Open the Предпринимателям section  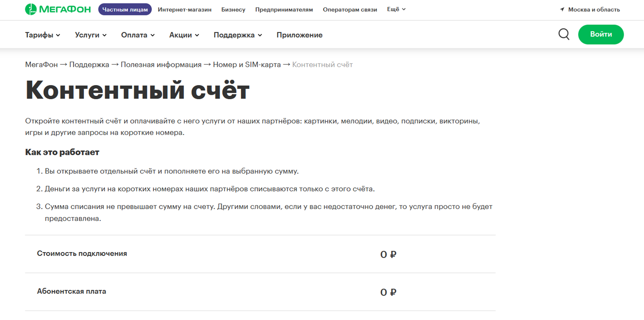coord(284,9)
